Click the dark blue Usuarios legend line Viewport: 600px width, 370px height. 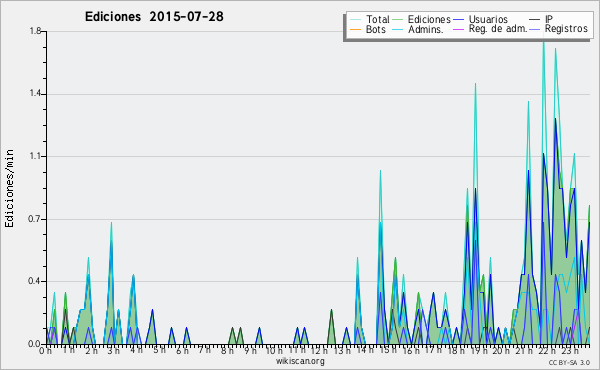458,20
